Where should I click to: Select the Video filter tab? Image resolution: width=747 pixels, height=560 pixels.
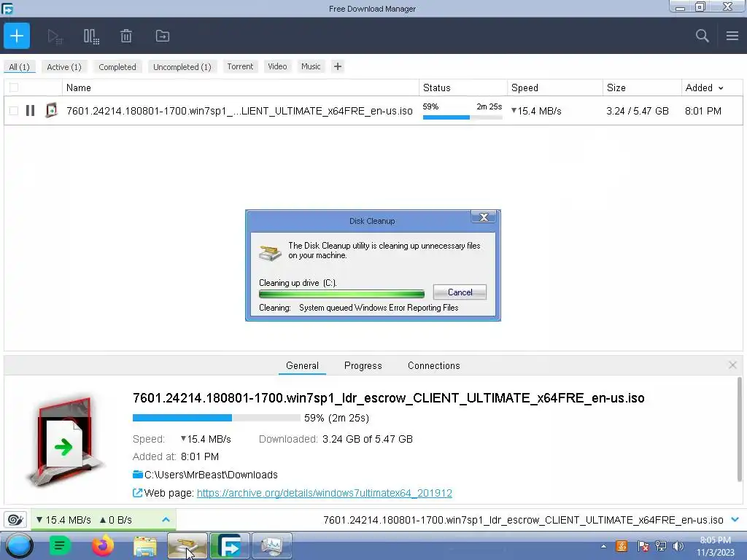tap(277, 66)
